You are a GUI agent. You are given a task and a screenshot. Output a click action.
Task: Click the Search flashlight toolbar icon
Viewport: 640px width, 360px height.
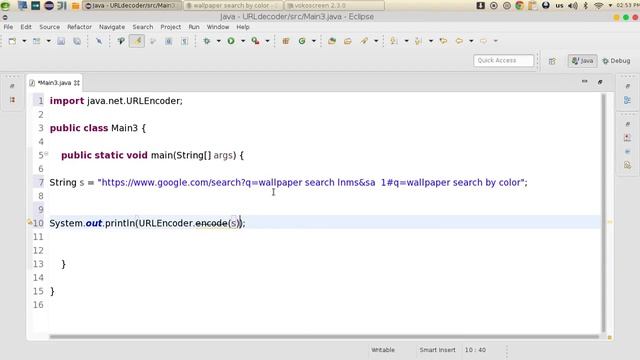click(364, 41)
